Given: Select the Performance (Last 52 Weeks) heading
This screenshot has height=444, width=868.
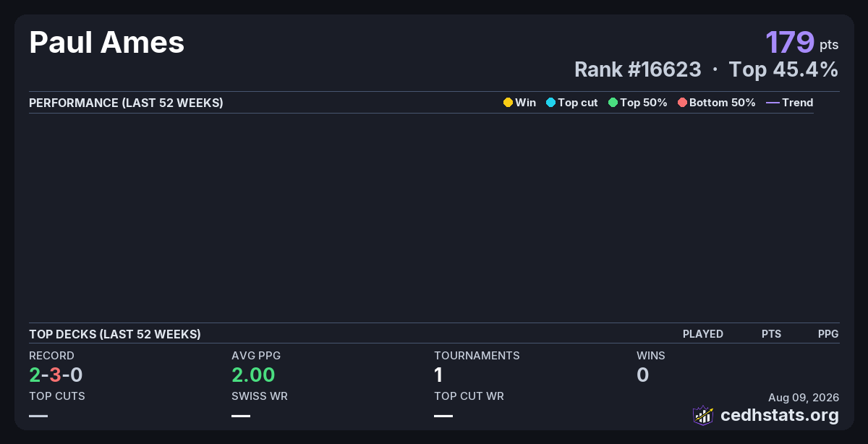Looking at the screenshot, I should 126,103.
